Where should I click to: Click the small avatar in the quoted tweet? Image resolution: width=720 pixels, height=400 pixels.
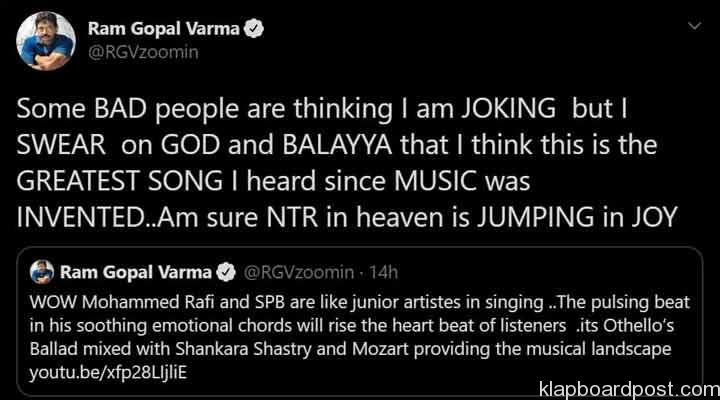43,271
